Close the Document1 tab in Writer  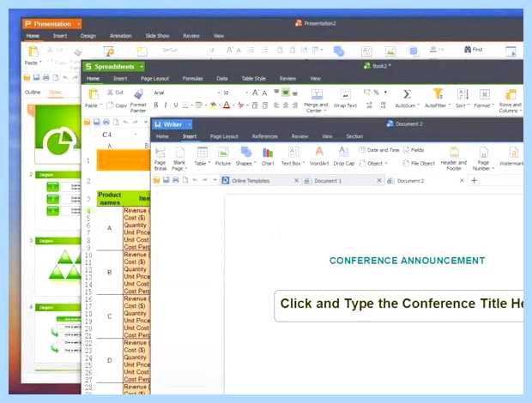(379, 181)
